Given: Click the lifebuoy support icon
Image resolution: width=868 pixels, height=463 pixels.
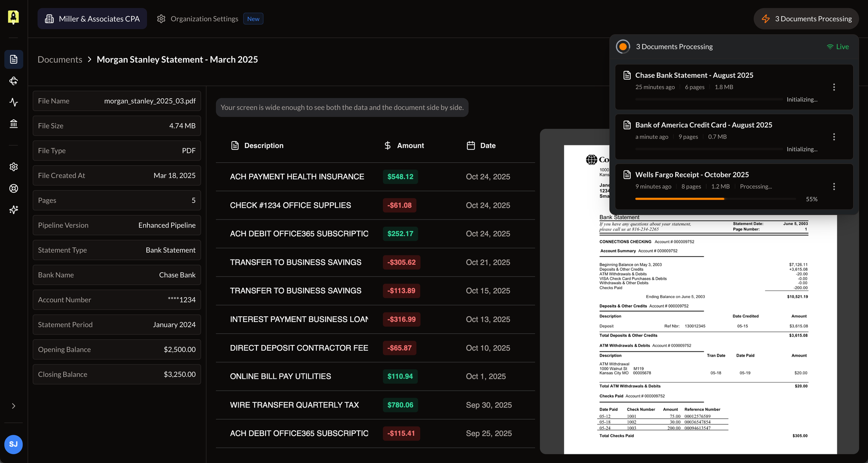Looking at the screenshot, I should (13, 188).
